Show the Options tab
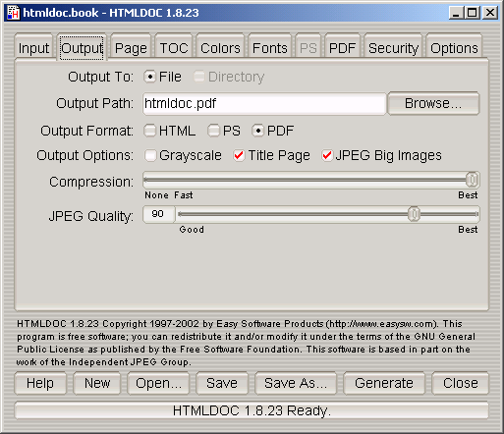 point(454,48)
